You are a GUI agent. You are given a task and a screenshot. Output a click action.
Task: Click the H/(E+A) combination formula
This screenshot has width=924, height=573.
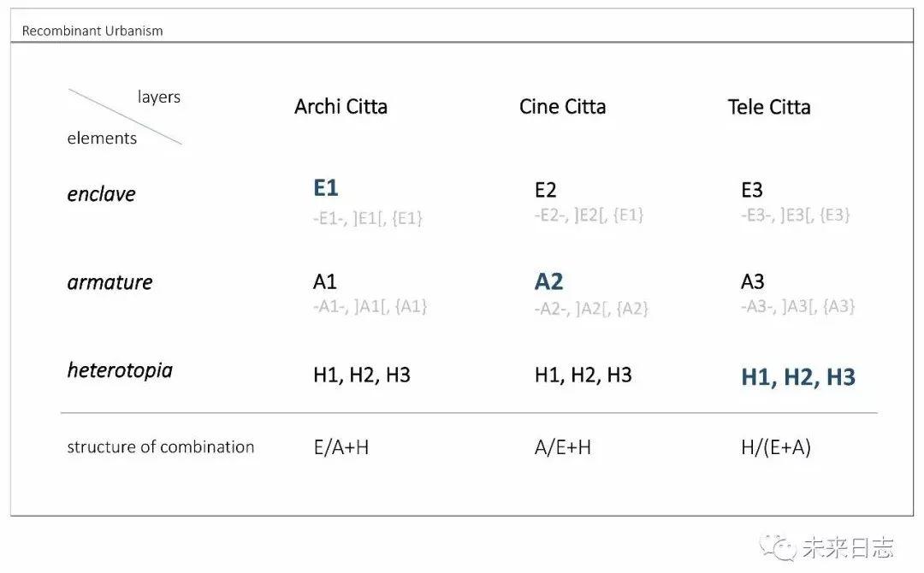tap(776, 447)
